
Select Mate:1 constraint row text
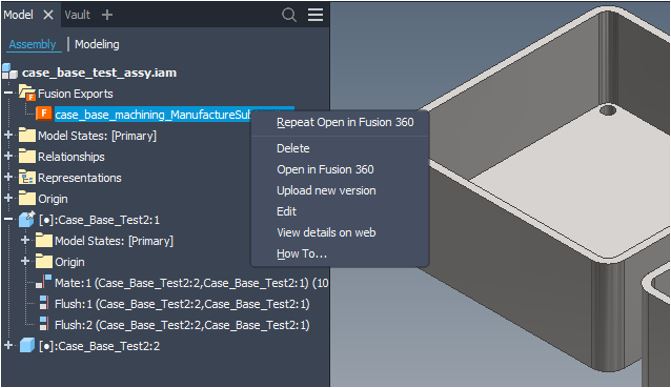[x=192, y=283]
